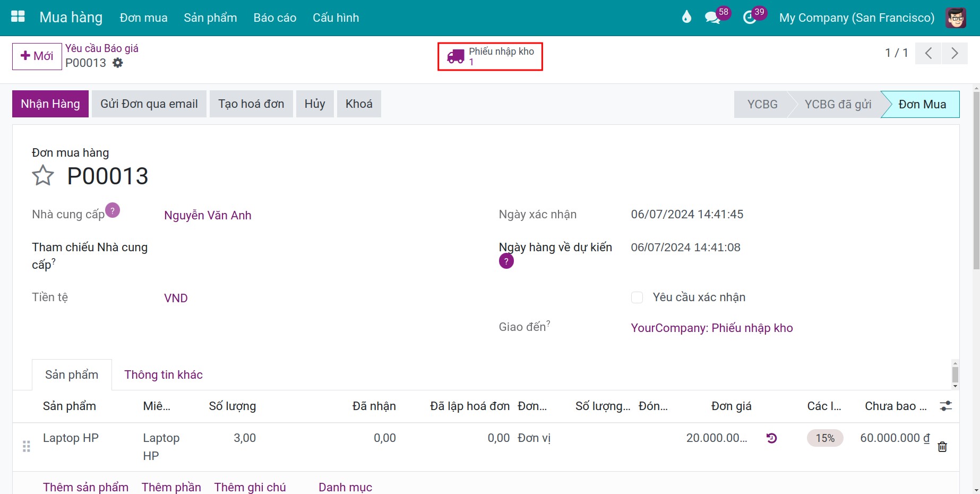980x494 pixels.
Task: Click Thêm sản phẩm link
Action: tap(85, 487)
